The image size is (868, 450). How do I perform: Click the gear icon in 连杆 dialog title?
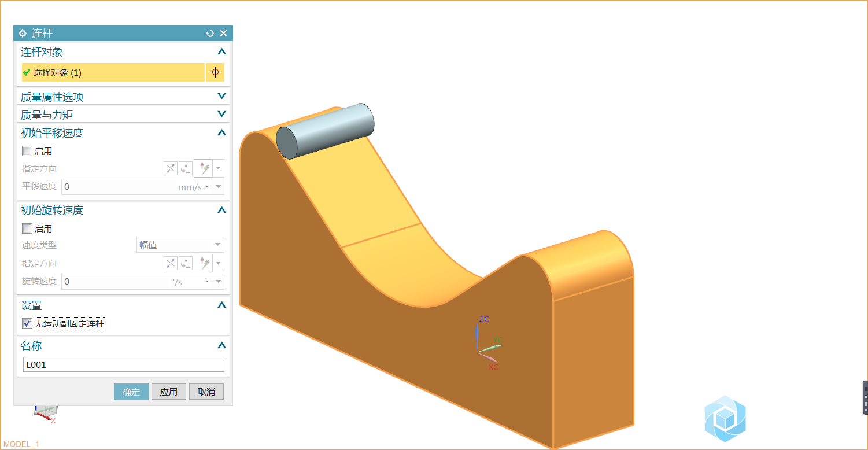point(23,34)
